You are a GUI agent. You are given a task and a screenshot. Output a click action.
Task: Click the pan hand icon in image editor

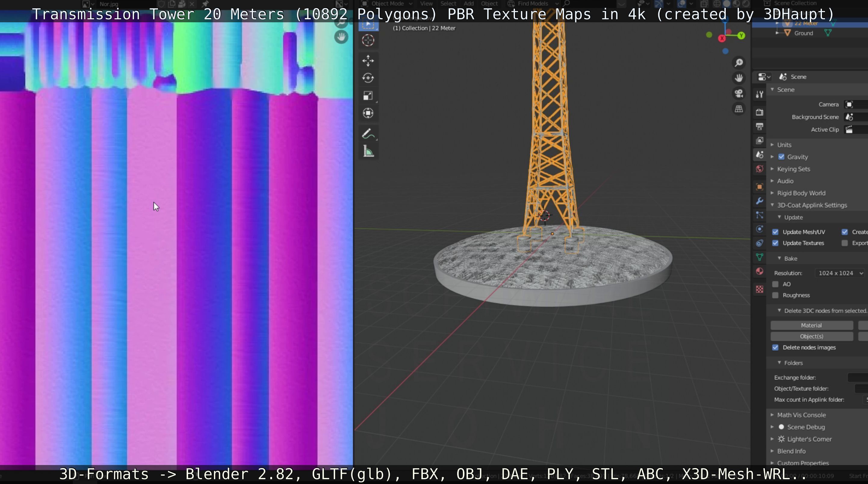(x=341, y=36)
